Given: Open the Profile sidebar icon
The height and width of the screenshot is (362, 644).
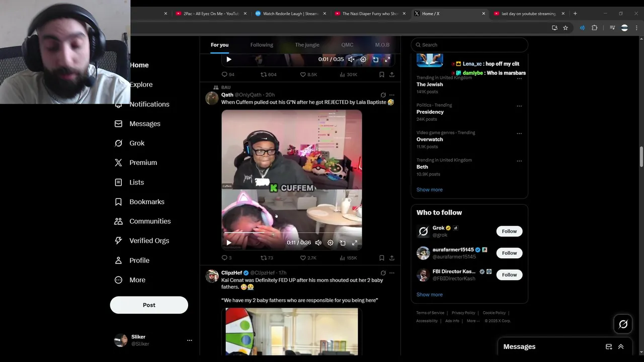Looking at the screenshot, I should pos(118,260).
